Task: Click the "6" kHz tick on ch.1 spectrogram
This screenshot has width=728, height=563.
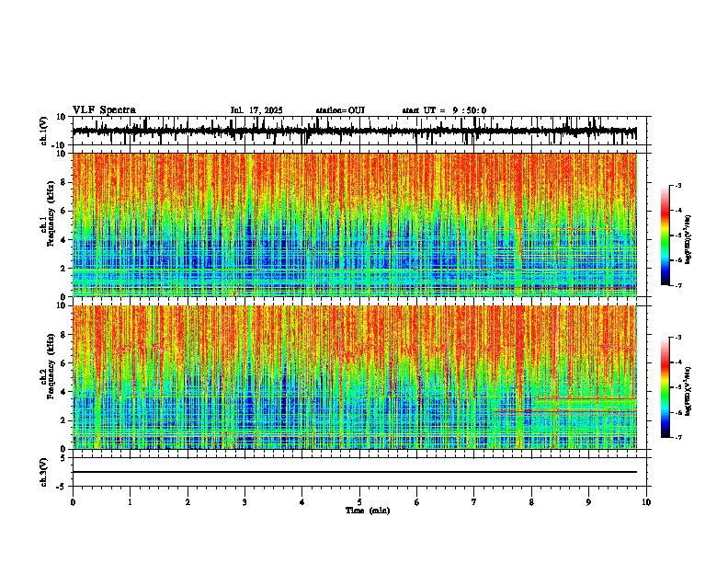Action: pyautogui.click(x=64, y=212)
